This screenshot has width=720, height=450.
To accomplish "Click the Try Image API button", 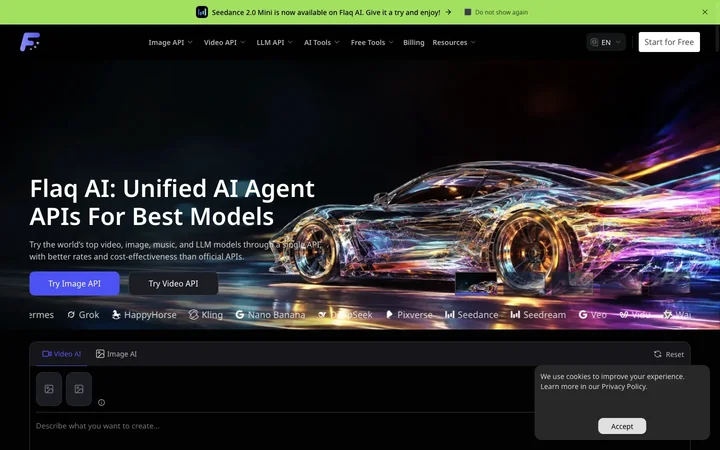I will 74,283.
